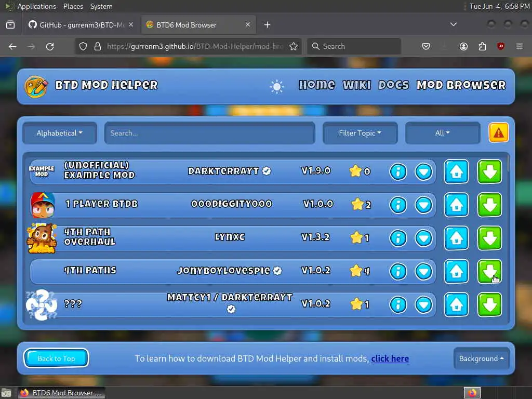The height and width of the screenshot is (399, 532).
Task: Follow the 'click here' link
Action: [390, 358]
